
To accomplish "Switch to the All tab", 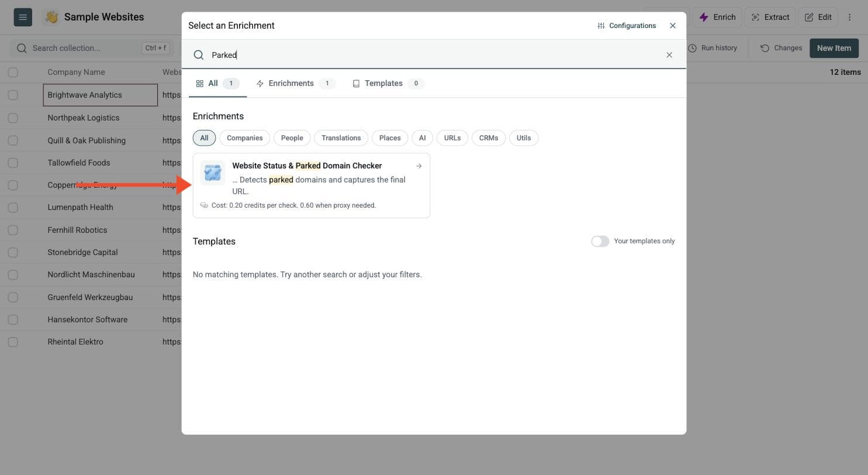I will click(x=217, y=84).
